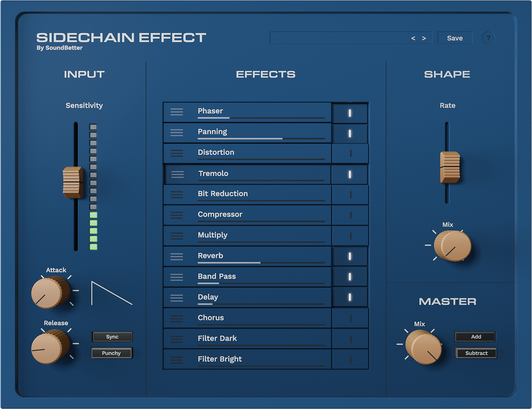This screenshot has width=532, height=409.
Task: Disable the Panning effect power toggle
Action: pos(350,133)
